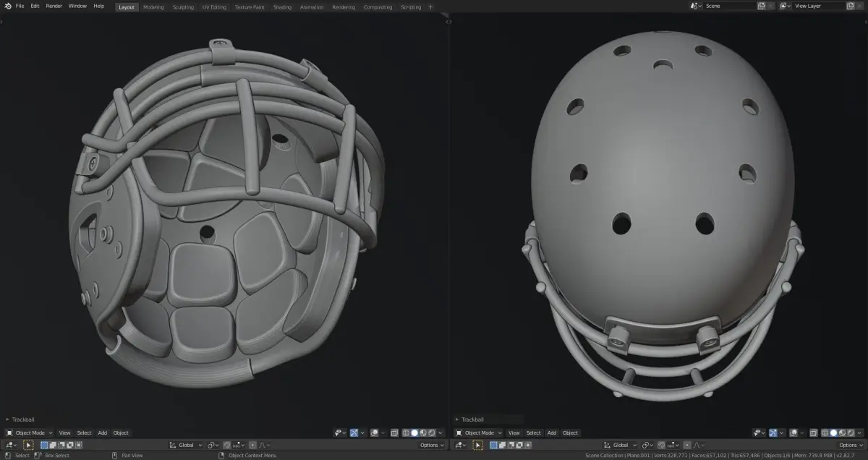Screen dimensions: 868x460
Task: Switch to the Animation workspace tab
Action: pos(312,7)
